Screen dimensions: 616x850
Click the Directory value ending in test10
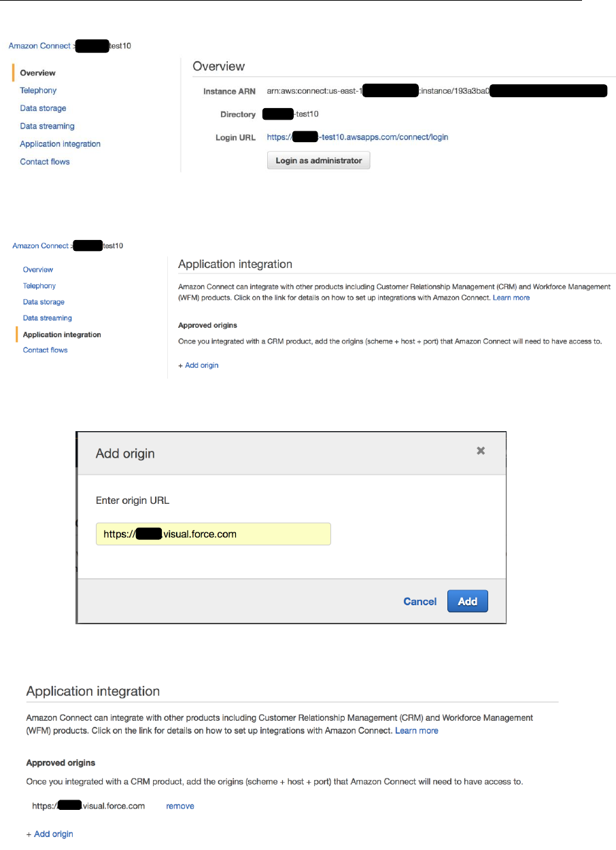point(290,114)
